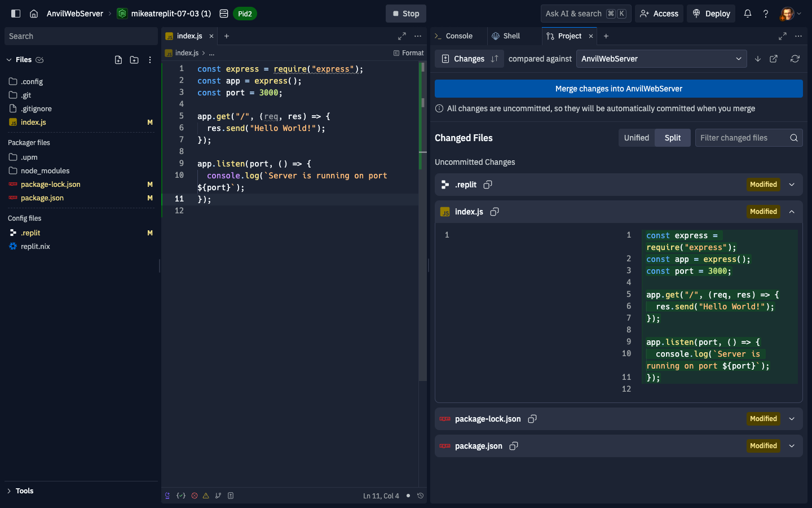Screen dimensions: 812x508
Task: Toggle the Changes sort order button
Action: click(495, 59)
